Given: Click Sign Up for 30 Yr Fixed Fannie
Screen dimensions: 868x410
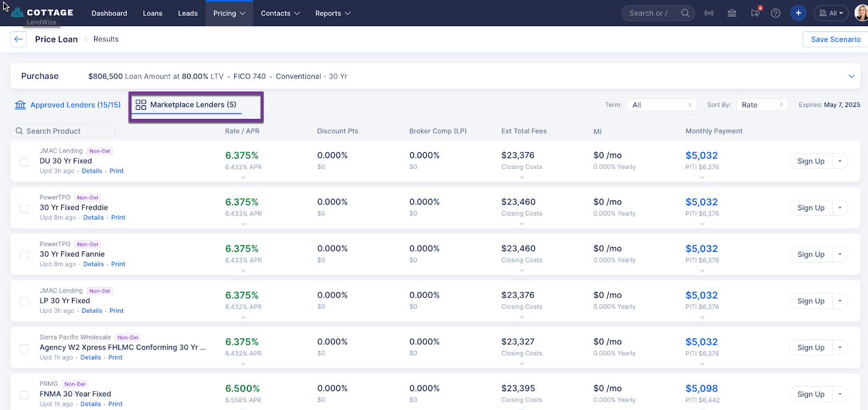Looking at the screenshot, I should [810, 255].
